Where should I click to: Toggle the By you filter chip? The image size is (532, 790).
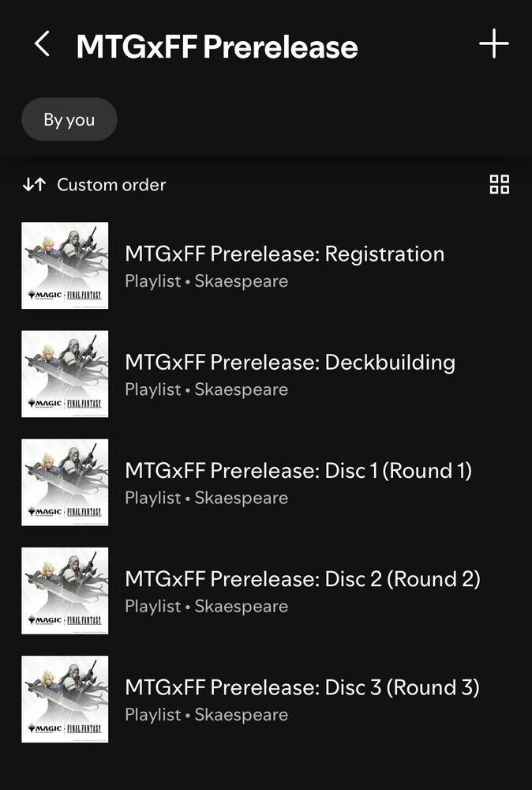69,119
